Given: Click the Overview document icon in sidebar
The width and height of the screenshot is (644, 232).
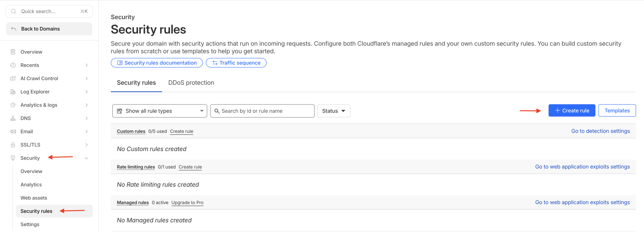Looking at the screenshot, I should tap(13, 52).
